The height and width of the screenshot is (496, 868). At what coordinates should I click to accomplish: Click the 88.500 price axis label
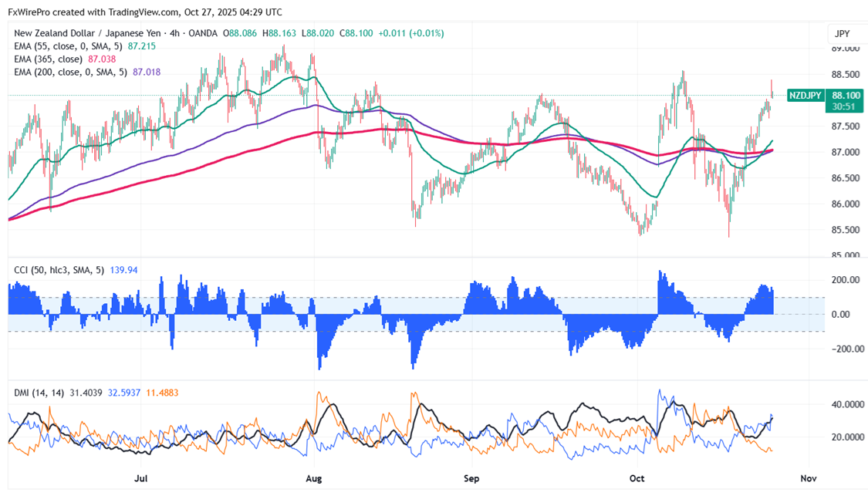tap(846, 75)
